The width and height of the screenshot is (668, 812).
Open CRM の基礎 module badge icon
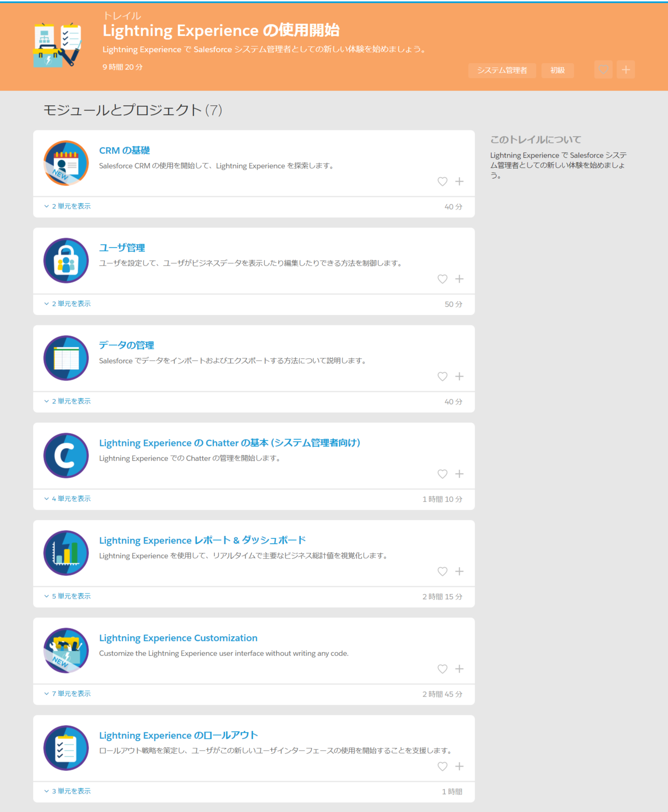coord(66,163)
